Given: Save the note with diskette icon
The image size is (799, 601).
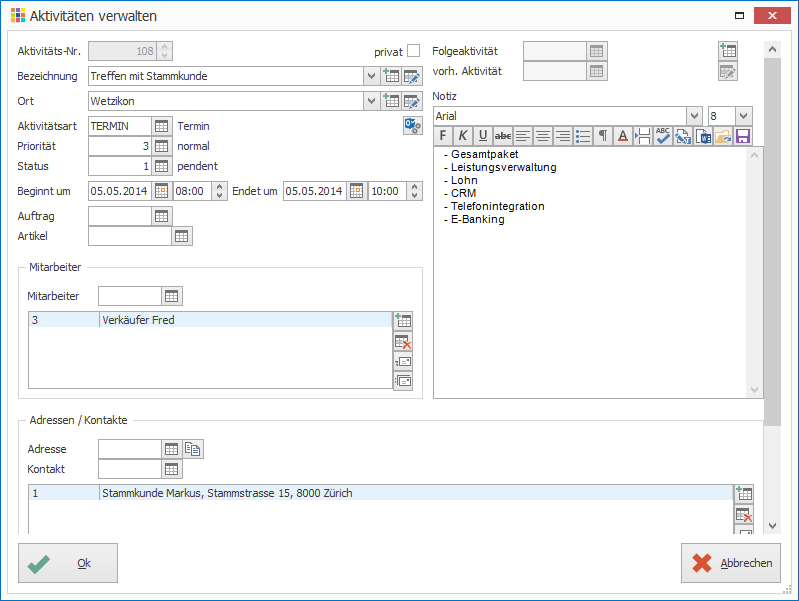Looking at the screenshot, I should point(742,136).
